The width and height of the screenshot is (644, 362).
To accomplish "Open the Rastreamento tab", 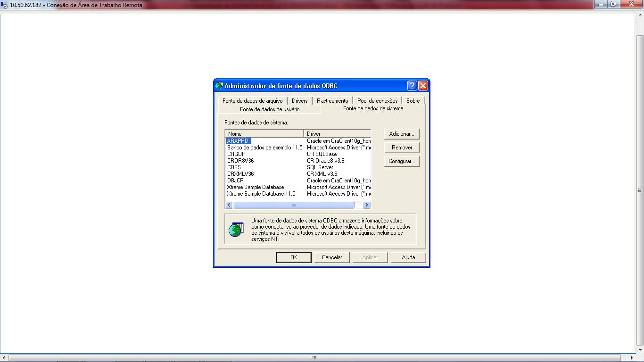I will [x=332, y=100].
